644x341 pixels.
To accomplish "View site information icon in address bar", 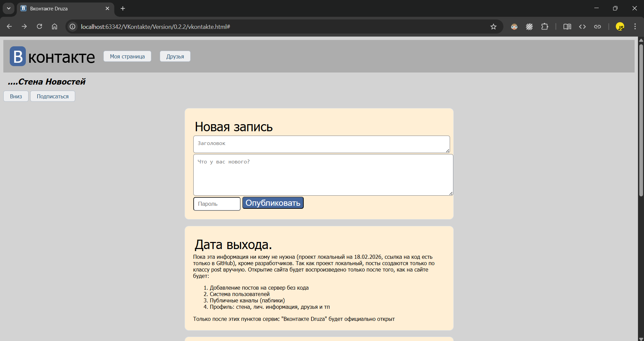I will coord(72,27).
